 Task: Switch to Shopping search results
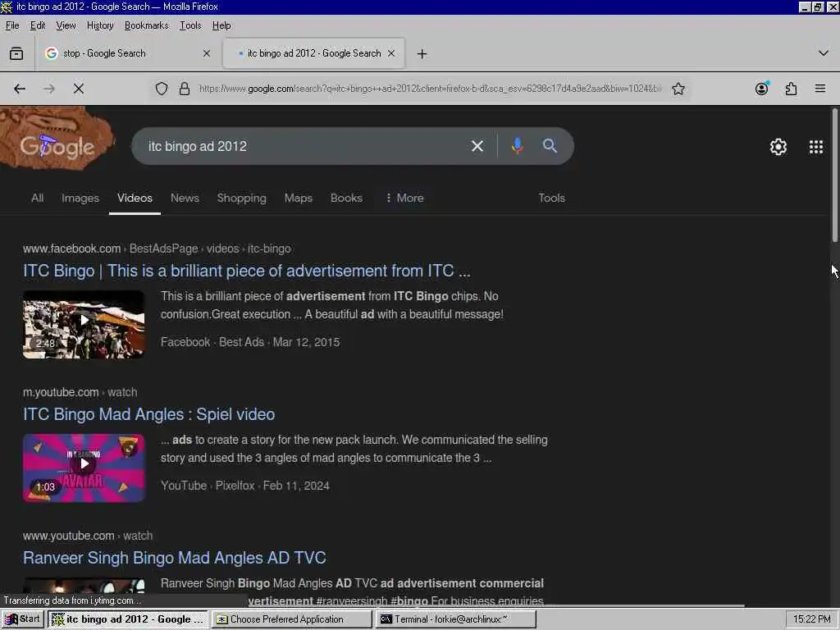tap(242, 199)
